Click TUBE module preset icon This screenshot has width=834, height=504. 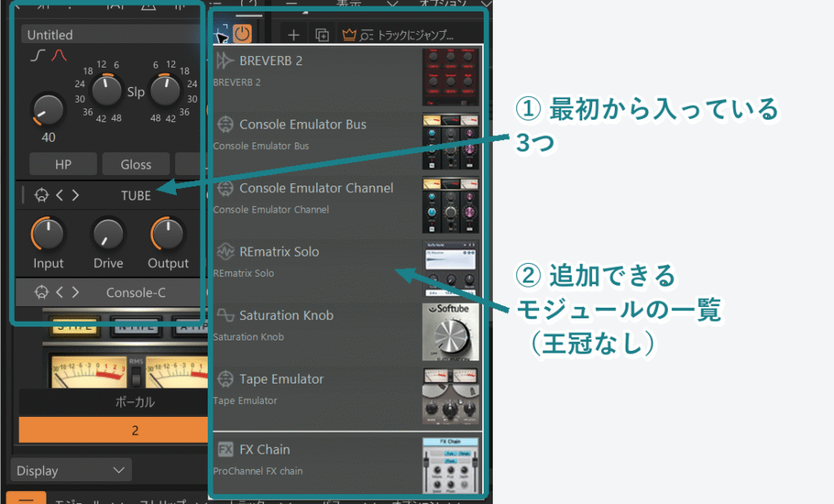[41, 195]
